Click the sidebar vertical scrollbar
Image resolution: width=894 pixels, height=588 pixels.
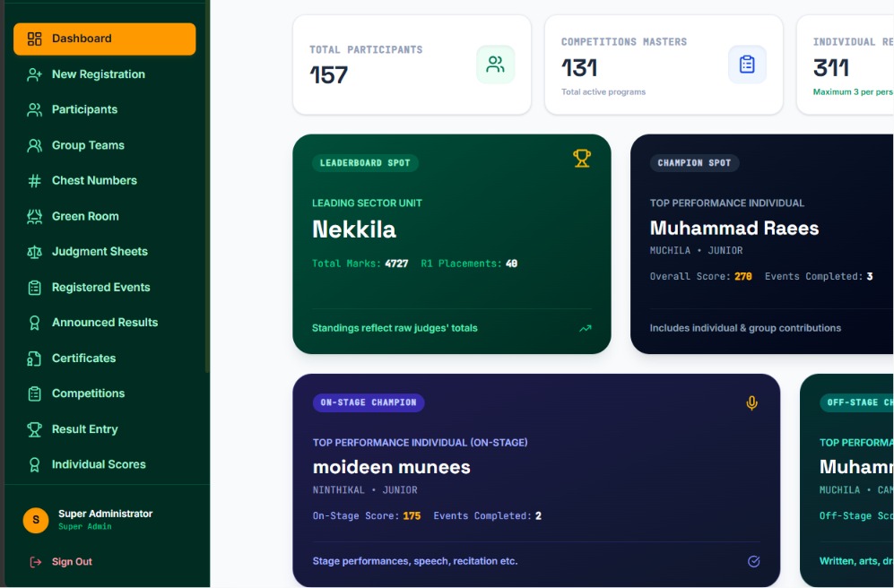(x=207, y=188)
